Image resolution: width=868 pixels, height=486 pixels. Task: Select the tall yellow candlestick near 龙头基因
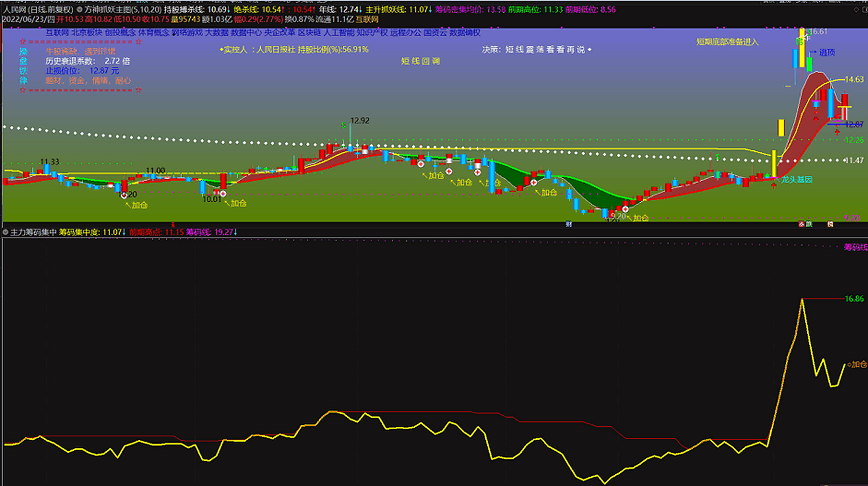[x=774, y=164]
